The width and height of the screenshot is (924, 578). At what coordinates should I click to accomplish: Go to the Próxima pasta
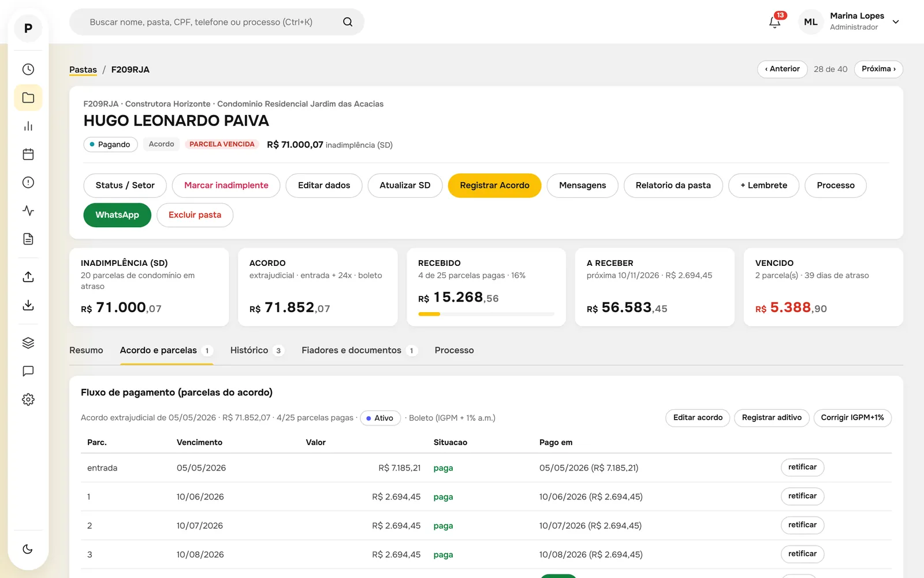click(878, 69)
